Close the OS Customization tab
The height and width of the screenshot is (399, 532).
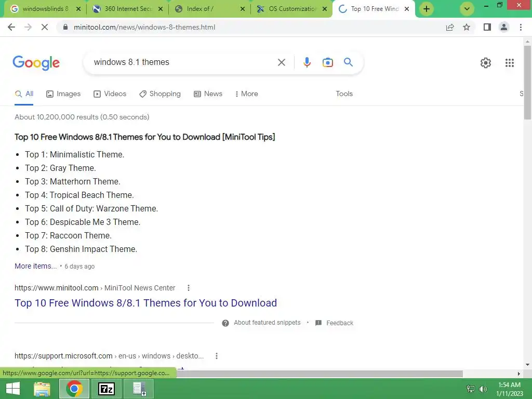point(325,9)
